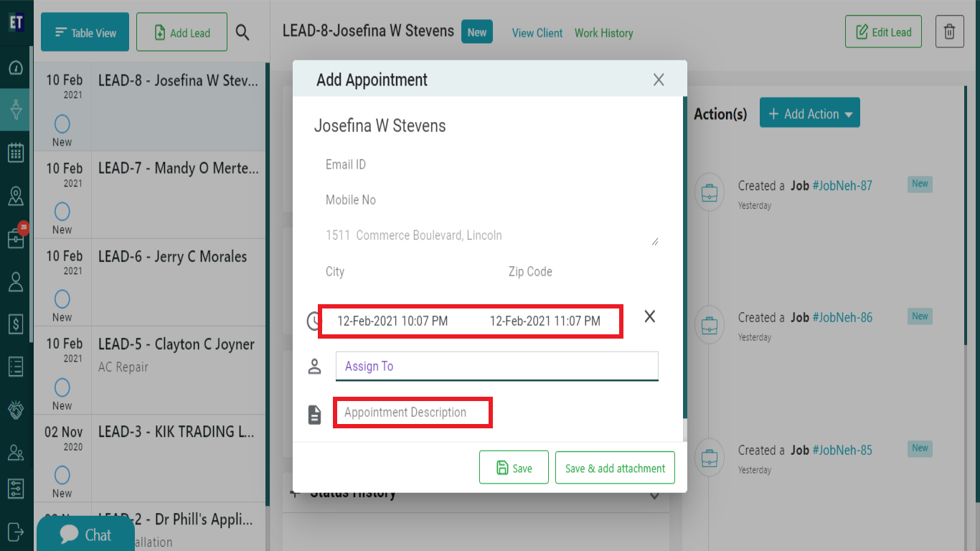The width and height of the screenshot is (980, 551).
Task: Click the search magnifier icon
Action: coord(242,32)
